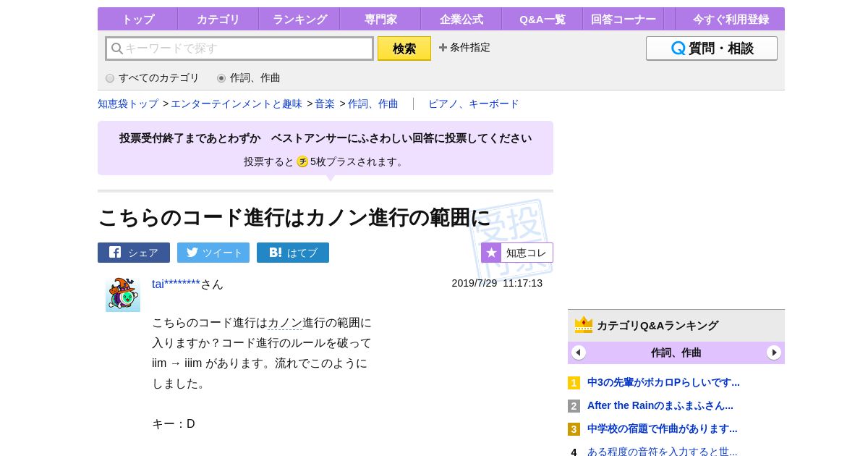The image size is (868, 456).
Task: Open the 企業公式 nav tab
Action: click(461, 19)
